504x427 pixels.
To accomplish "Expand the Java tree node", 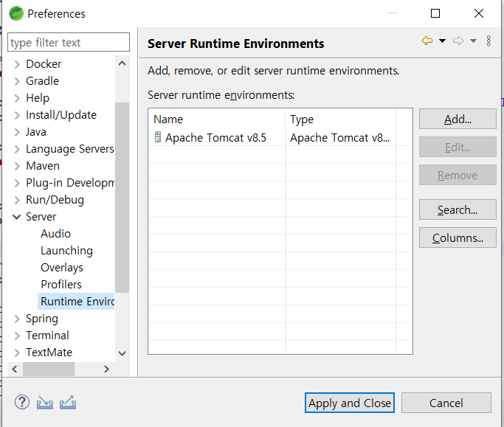I will [17, 132].
